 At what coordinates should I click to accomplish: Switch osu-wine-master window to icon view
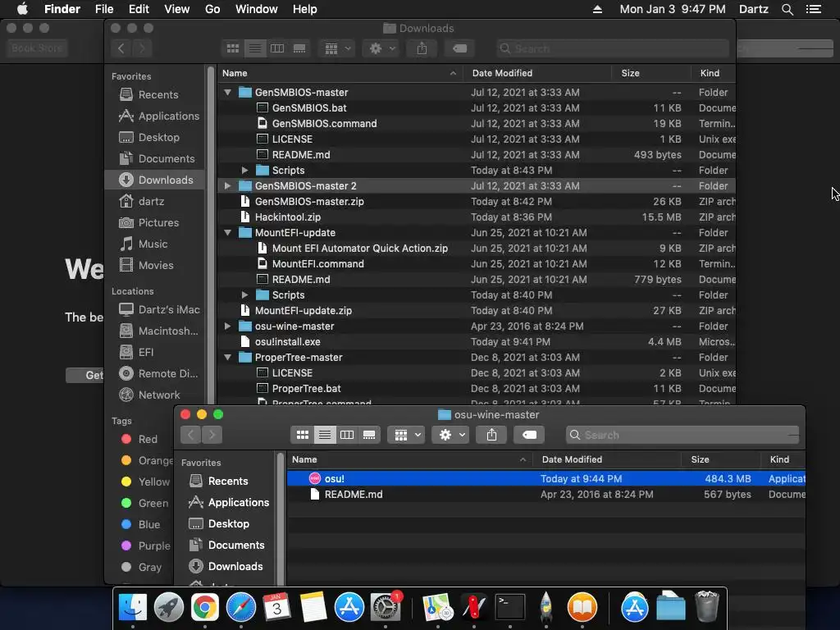pyautogui.click(x=303, y=435)
